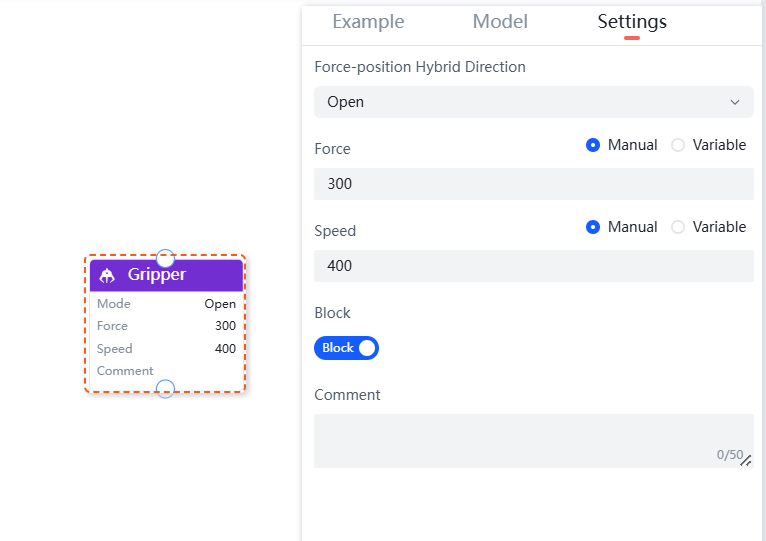Click the Speed value input field
Screen dimensions: 766x541
(533, 266)
